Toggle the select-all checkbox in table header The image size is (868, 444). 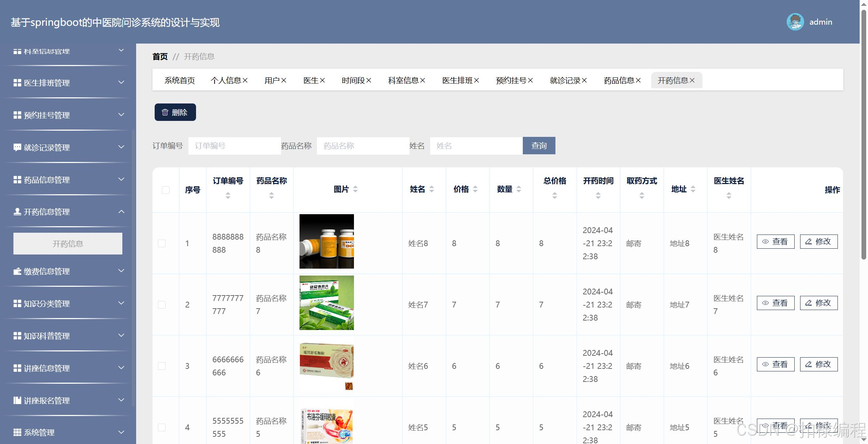click(166, 190)
